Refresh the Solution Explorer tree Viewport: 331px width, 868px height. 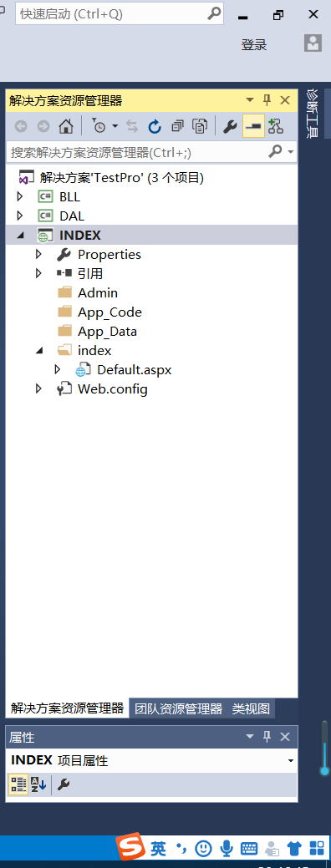tap(155, 127)
